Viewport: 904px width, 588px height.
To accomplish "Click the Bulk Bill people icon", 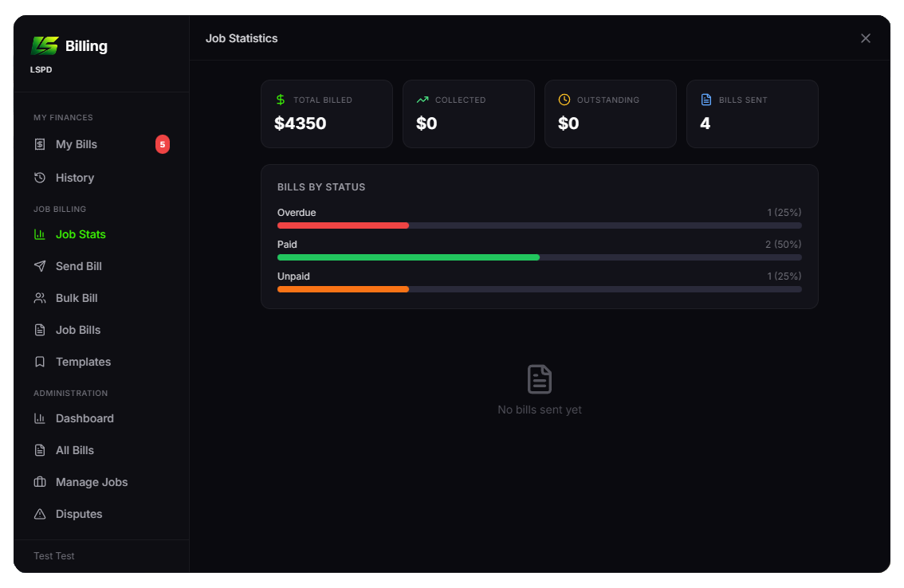I will (40, 298).
